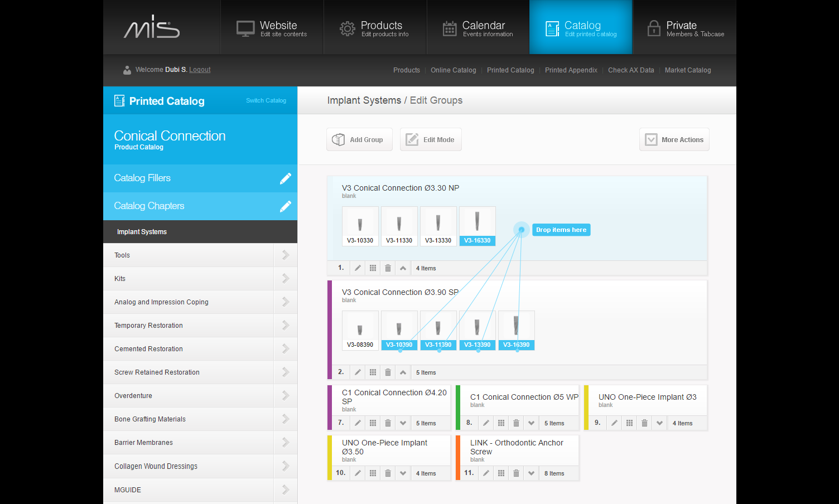This screenshot has height=504, width=839.
Task: Edit group 7 with pencil icon
Action: click(358, 423)
